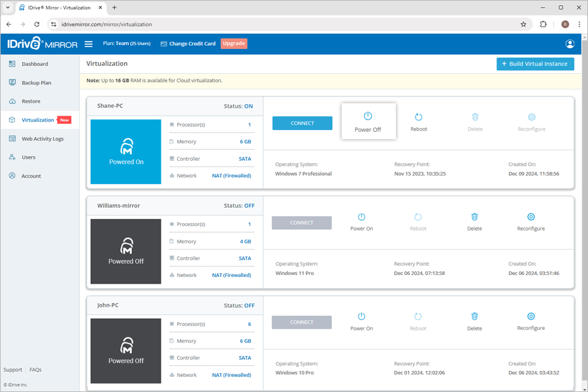Open the tab search dropdown arrow
The image size is (588, 392).
8,7
